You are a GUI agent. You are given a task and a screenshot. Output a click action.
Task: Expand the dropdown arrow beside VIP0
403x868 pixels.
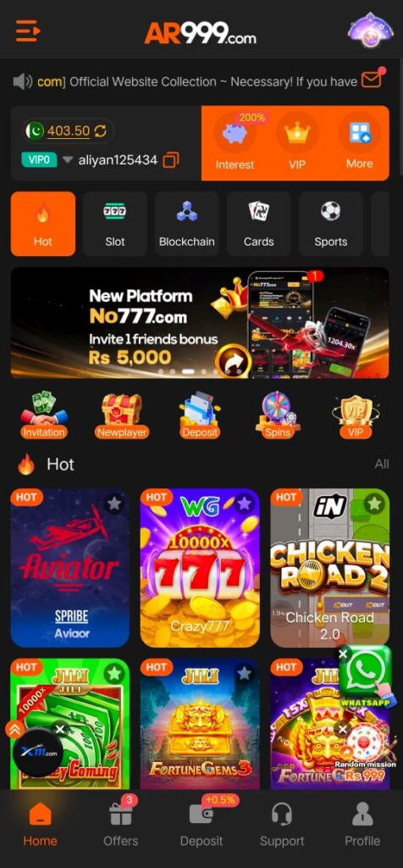click(68, 160)
